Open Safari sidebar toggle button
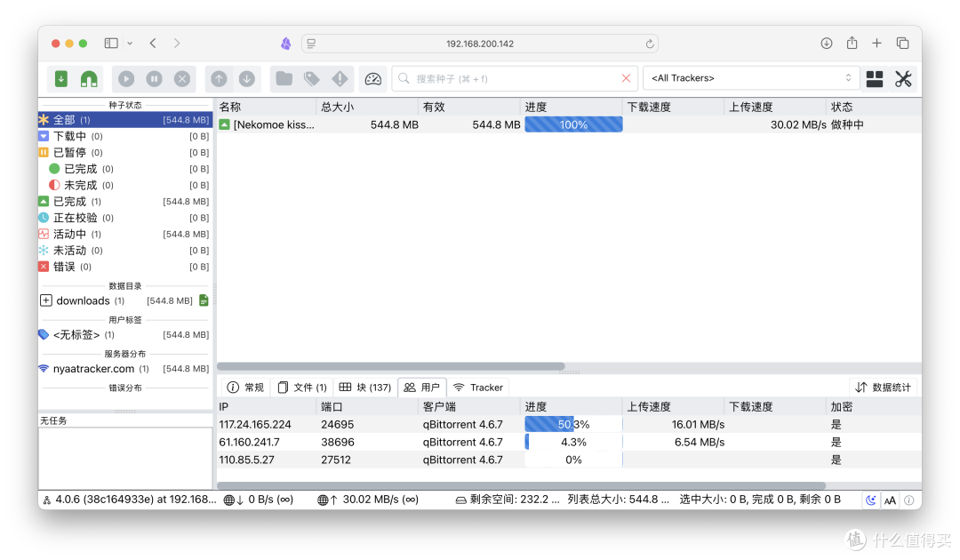Image resolution: width=960 pixels, height=560 pixels. click(x=111, y=43)
